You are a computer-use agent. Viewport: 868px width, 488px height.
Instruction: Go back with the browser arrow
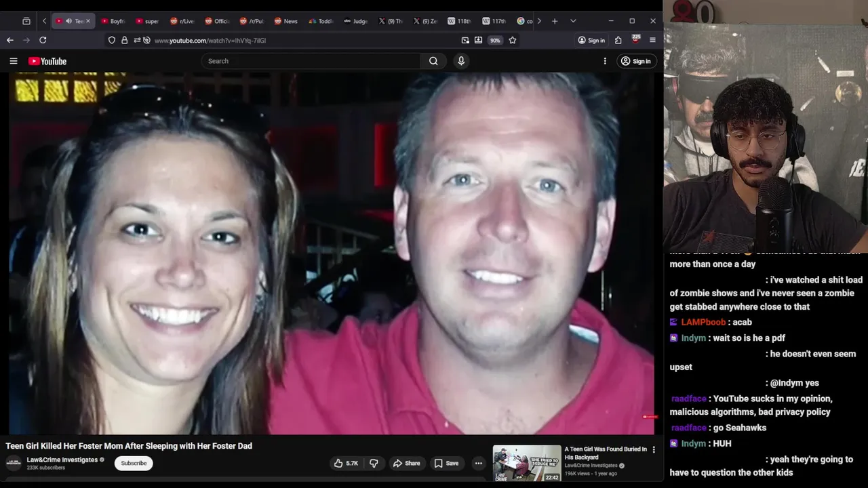[x=10, y=40]
